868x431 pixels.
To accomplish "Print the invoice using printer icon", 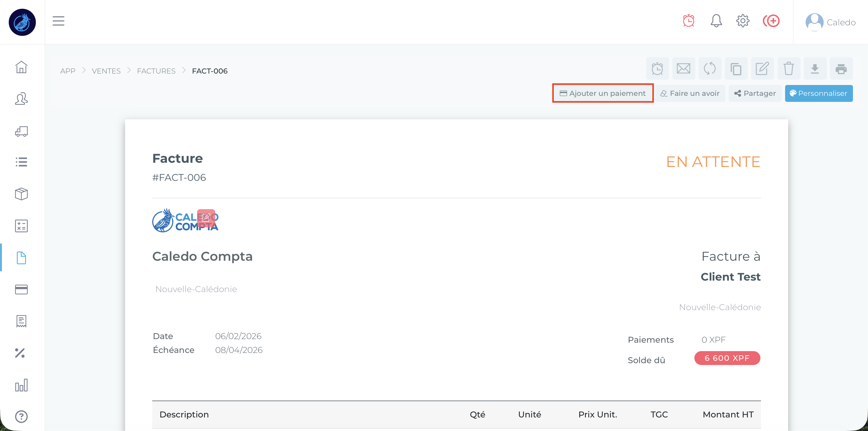I will click(841, 69).
